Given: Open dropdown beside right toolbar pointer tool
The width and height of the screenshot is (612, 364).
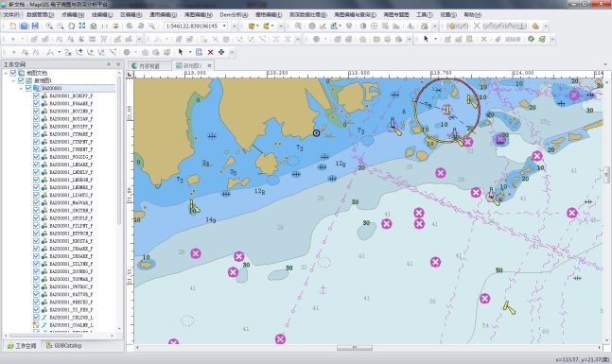Looking at the screenshot, I should point(435,39).
